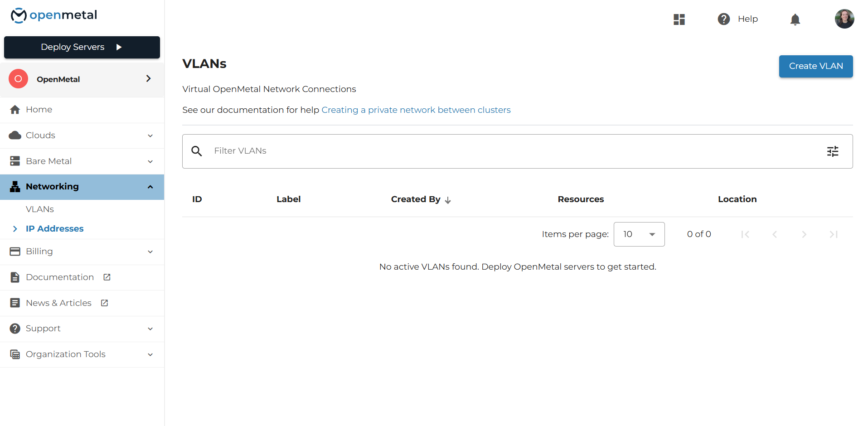Click the red OpenMetal organization badge
The height and width of the screenshot is (426, 868).
coord(18,79)
